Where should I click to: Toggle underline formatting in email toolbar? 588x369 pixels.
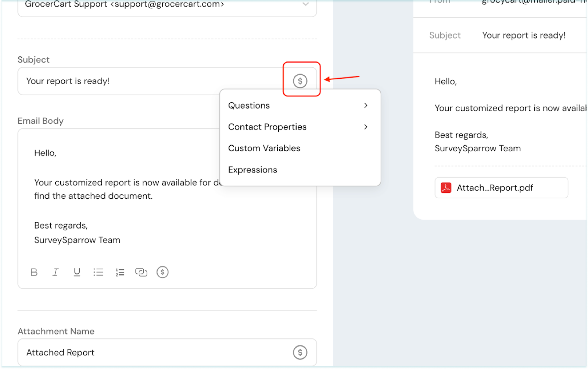coord(77,272)
